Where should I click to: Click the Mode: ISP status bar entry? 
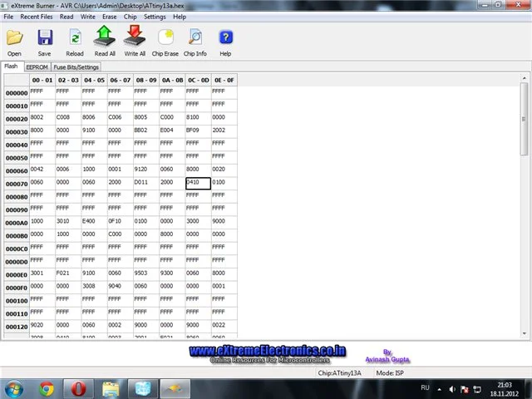tap(390, 373)
